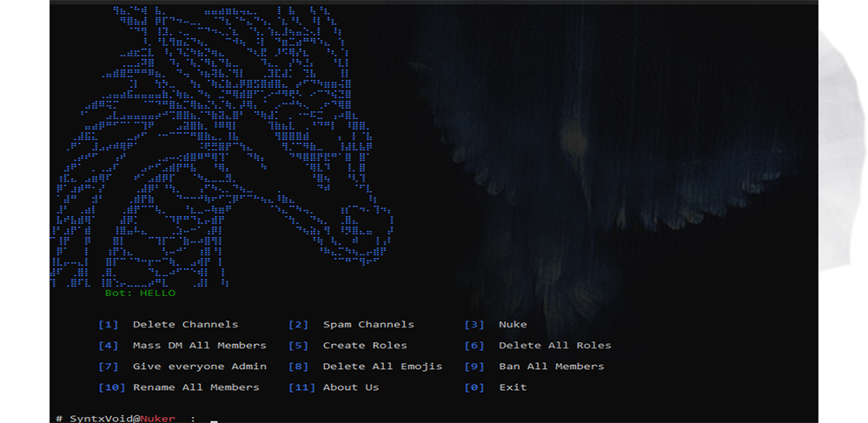Viewport: 868px width, 423px height.
Task: Select the Delete All Emojis option
Action: (x=382, y=367)
